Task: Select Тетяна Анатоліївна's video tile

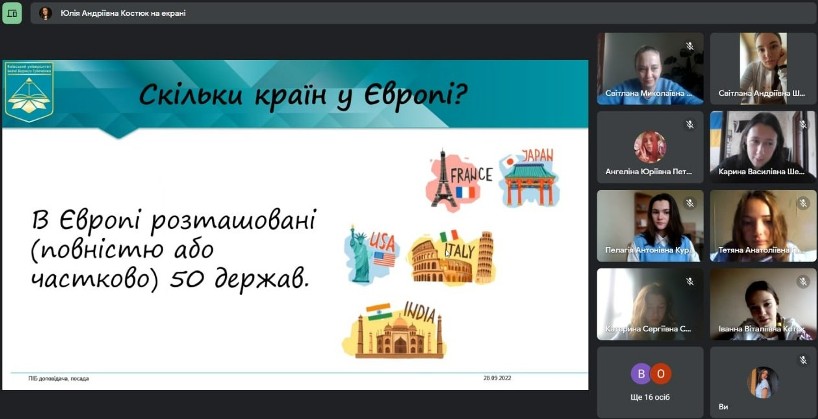Action: [x=763, y=224]
